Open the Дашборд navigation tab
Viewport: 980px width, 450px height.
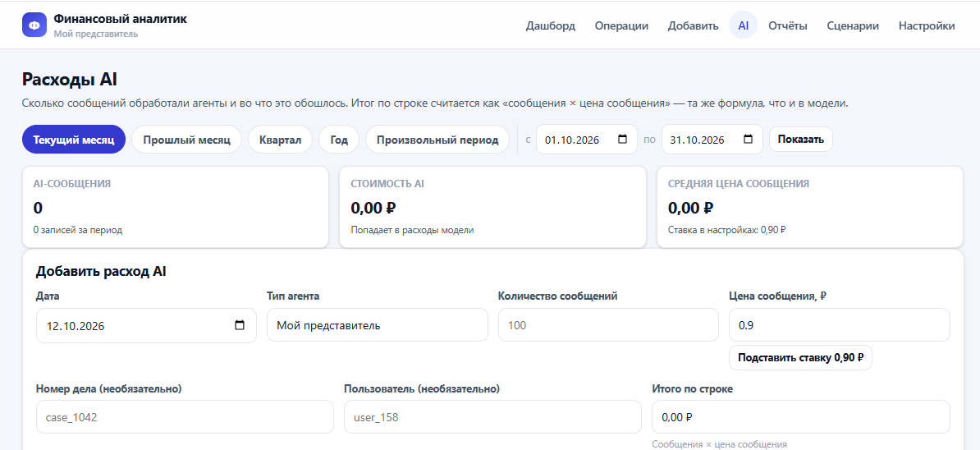click(551, 25)
